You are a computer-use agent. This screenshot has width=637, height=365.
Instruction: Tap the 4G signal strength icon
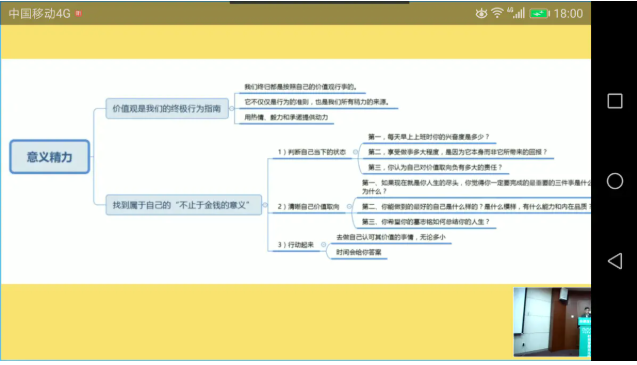pyautogui.click(x=516, y=13)
